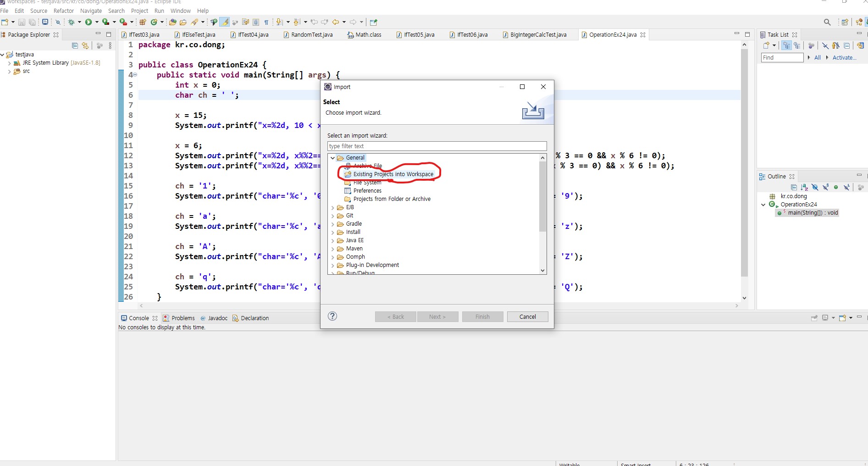Viewport: 868px width, 466px height.
Task: Toggle Scheduled view in Task List
Action: pyautogui.click(x=797, y=45)
